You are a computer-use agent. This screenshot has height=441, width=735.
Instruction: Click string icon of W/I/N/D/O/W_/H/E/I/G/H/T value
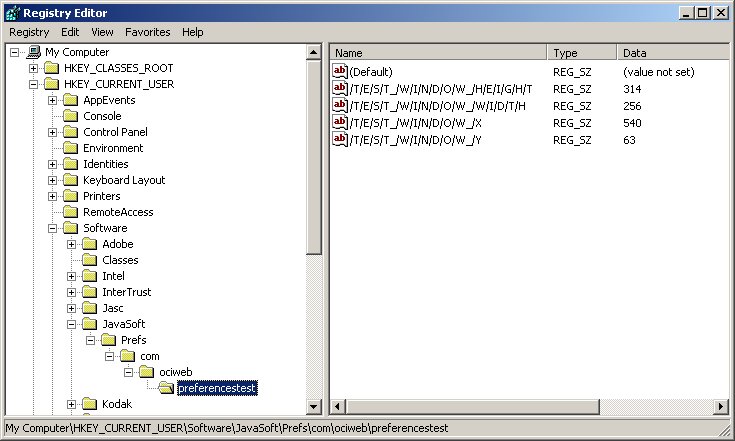pyautogui.click(x=340, y=88)
